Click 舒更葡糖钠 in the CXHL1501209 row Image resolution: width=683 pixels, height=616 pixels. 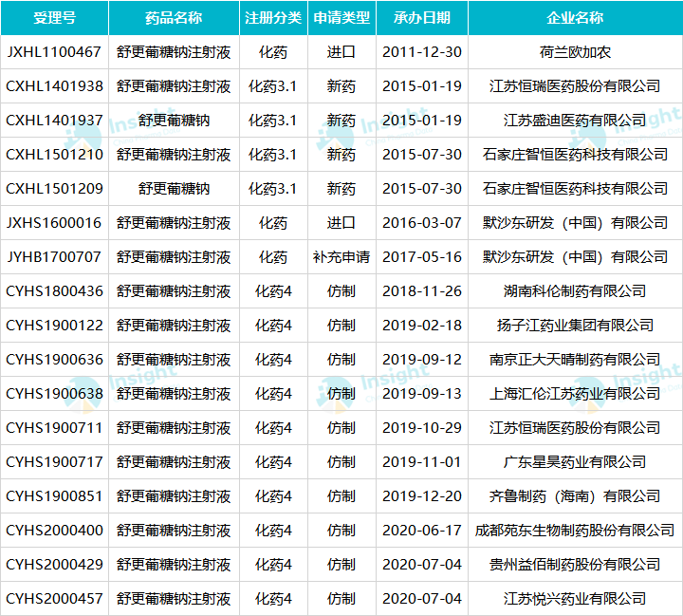174,189
